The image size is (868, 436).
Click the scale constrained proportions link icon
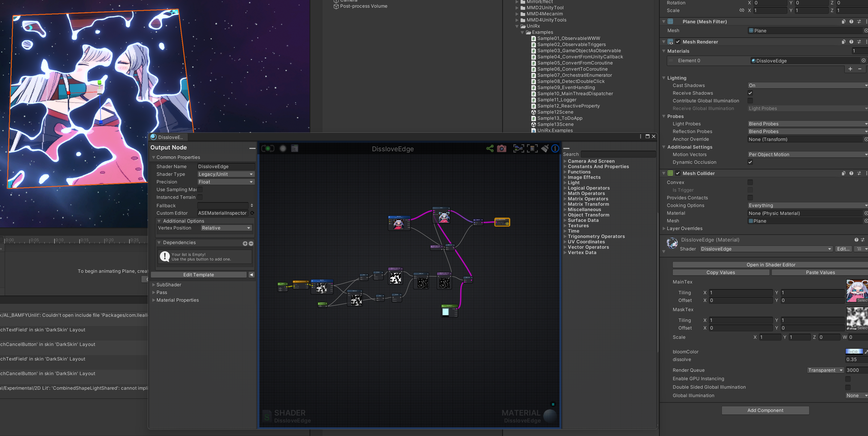(742, 11)
